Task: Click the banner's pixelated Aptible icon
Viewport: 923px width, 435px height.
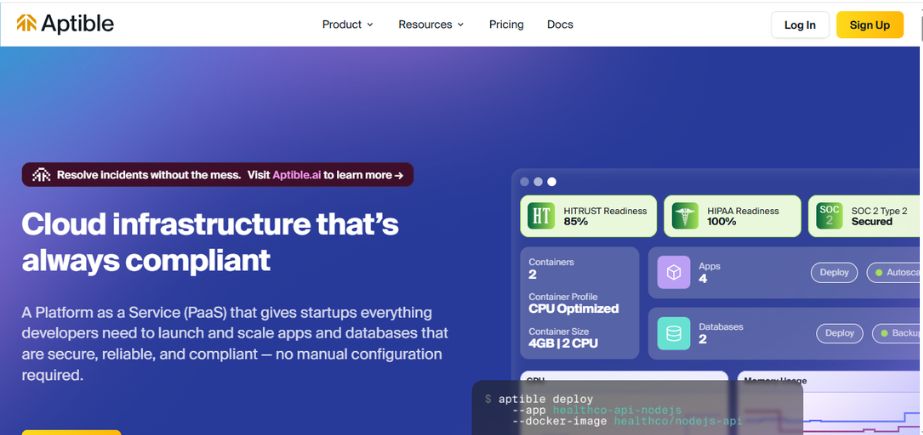Action: 41,175
